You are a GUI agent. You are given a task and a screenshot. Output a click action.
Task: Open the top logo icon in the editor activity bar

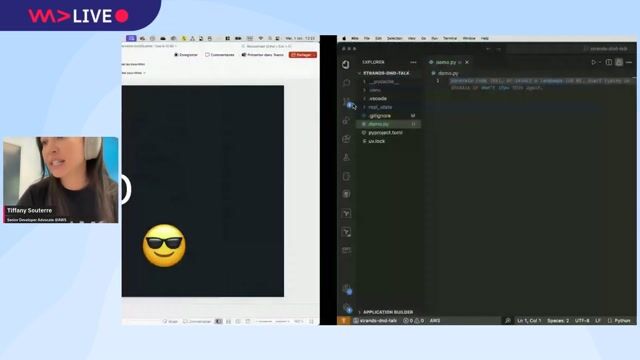(x=346, y=64)
